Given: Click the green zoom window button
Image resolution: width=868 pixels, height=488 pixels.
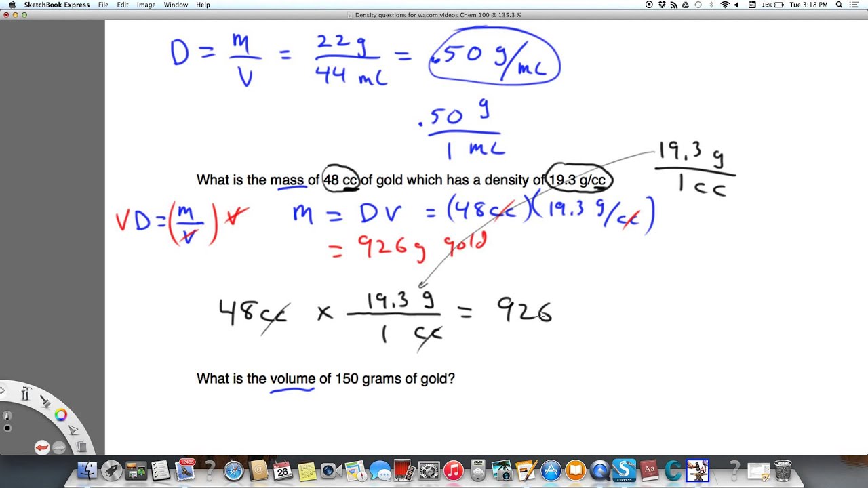Looking at the screenshot, I should [24, 15].
